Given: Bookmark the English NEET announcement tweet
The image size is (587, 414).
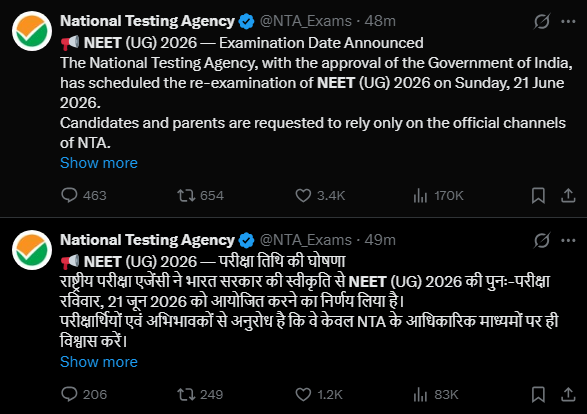Looking at the screenshot, I should pyautogui.click(x=538, y=195).
